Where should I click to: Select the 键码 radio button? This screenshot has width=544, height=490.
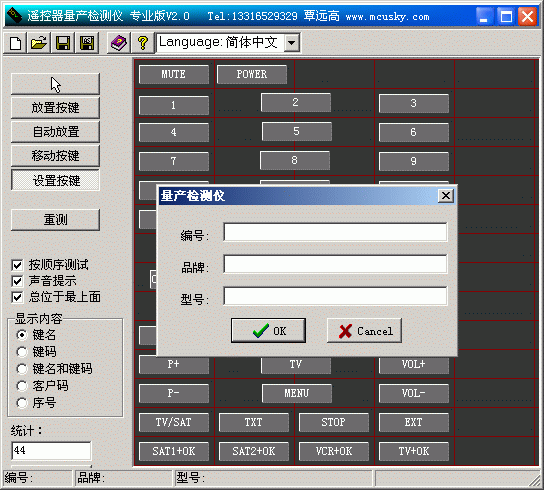tap(22, 352)
